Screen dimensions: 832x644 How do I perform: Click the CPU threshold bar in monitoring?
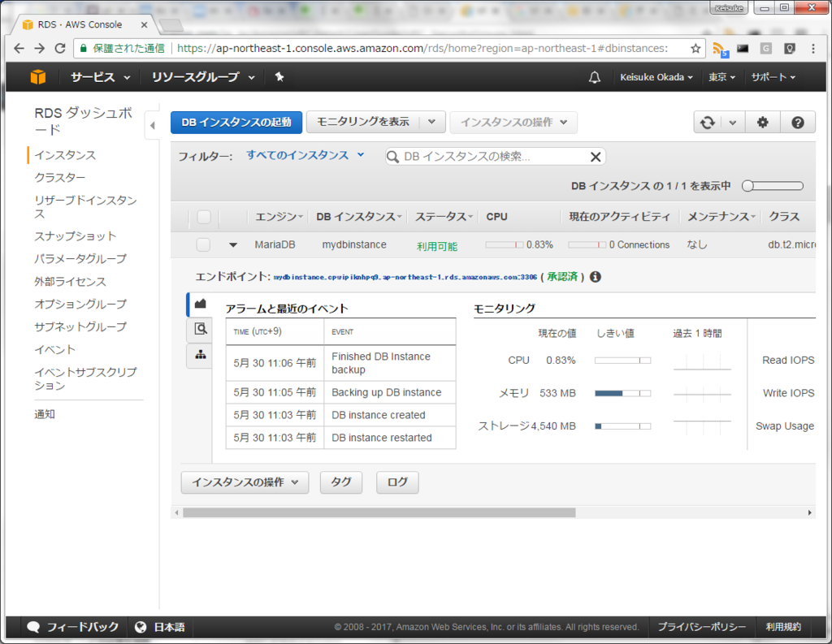pos(622,361)
